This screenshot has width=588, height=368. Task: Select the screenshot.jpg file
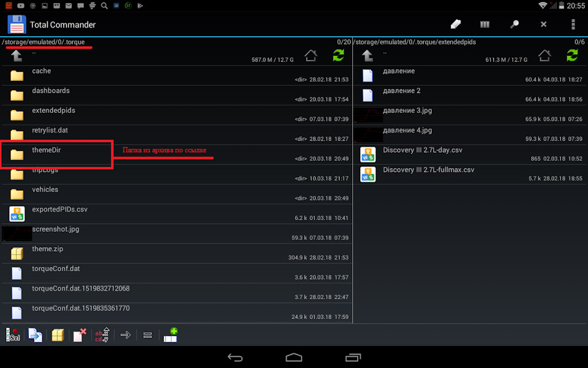click(177, 234)
